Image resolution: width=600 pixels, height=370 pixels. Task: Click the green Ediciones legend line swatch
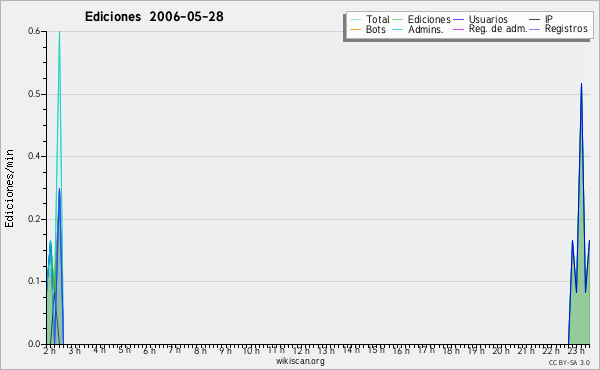(x=398, y=20)
